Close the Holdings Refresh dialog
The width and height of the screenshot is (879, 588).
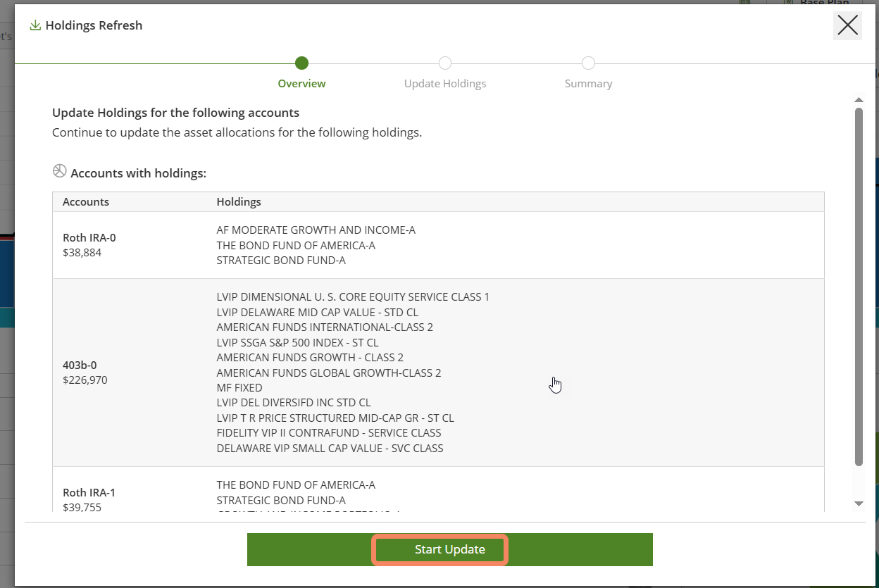(x=847, y=25)
